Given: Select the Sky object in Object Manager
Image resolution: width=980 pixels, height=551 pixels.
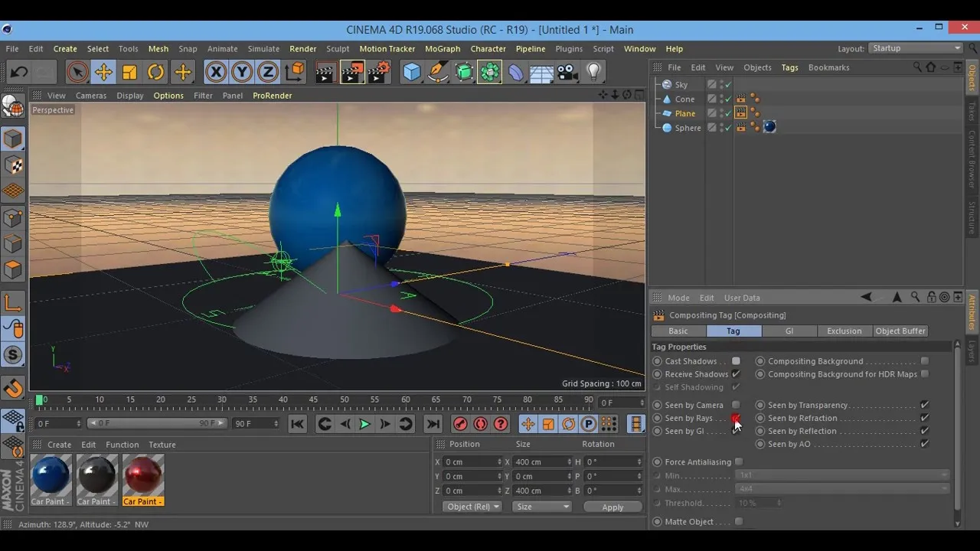Looking at the screenshot, I should 681,84.
